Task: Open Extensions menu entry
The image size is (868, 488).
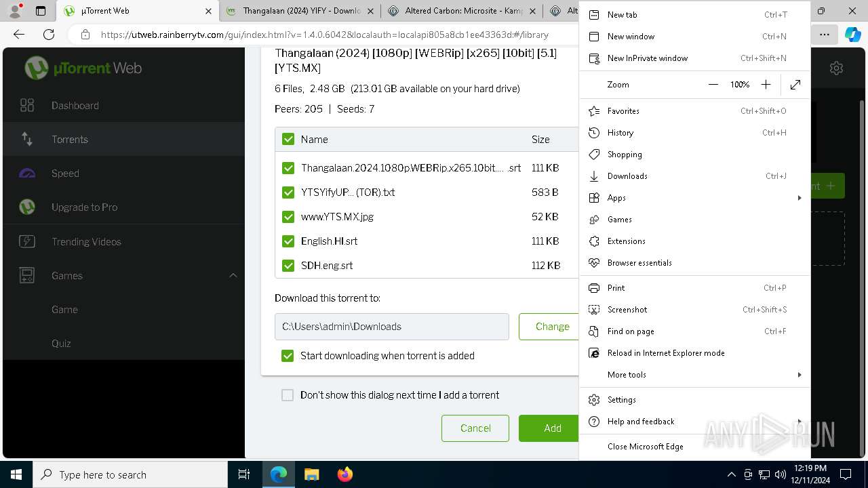Action: pos(694,241)
